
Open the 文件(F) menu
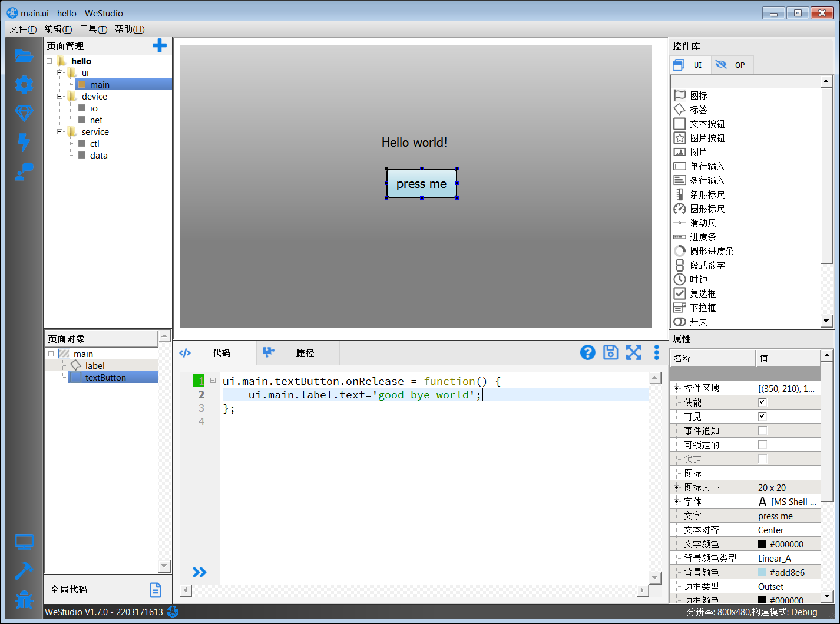23,29
